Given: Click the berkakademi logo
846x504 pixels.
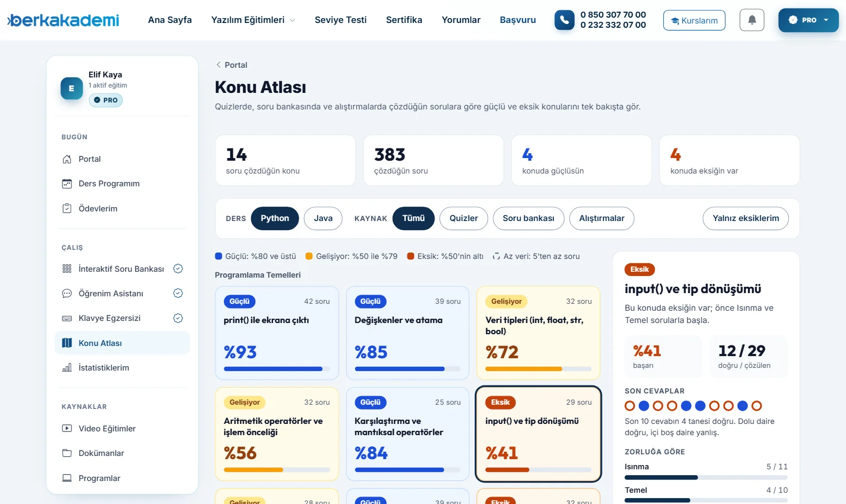Looking at the screenshot, I should [x=63, y=20].
